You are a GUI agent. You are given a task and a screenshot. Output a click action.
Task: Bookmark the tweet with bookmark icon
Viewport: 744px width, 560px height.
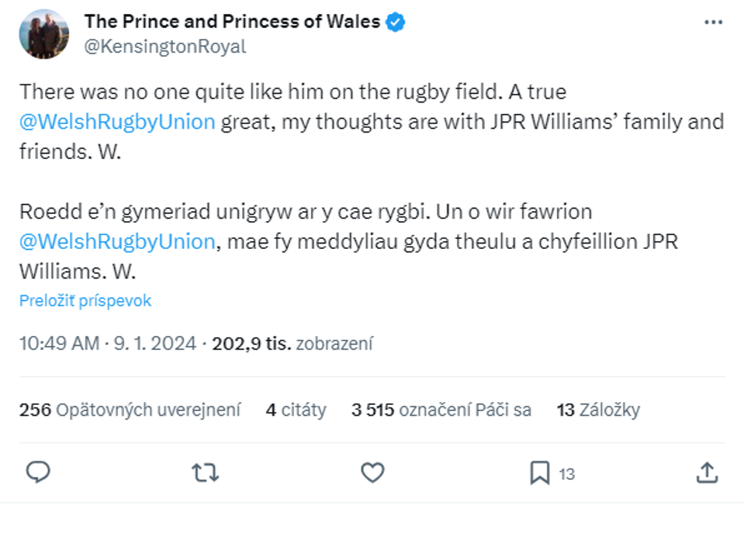click(x=540, y=473)
